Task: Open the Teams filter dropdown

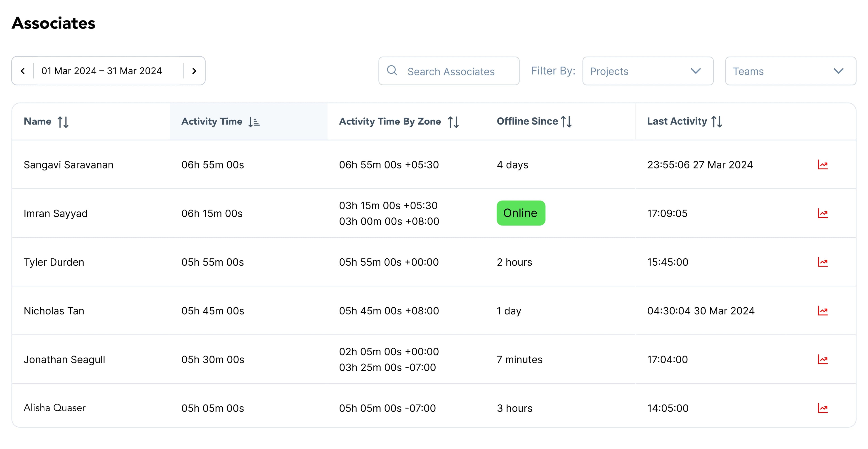Action: [x=790, y=71]
